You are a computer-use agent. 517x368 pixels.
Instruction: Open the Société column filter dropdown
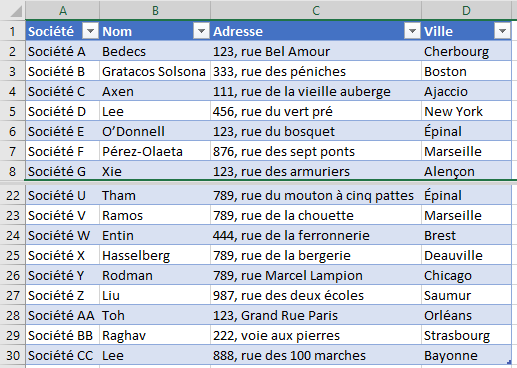click(x=90, y=31)
